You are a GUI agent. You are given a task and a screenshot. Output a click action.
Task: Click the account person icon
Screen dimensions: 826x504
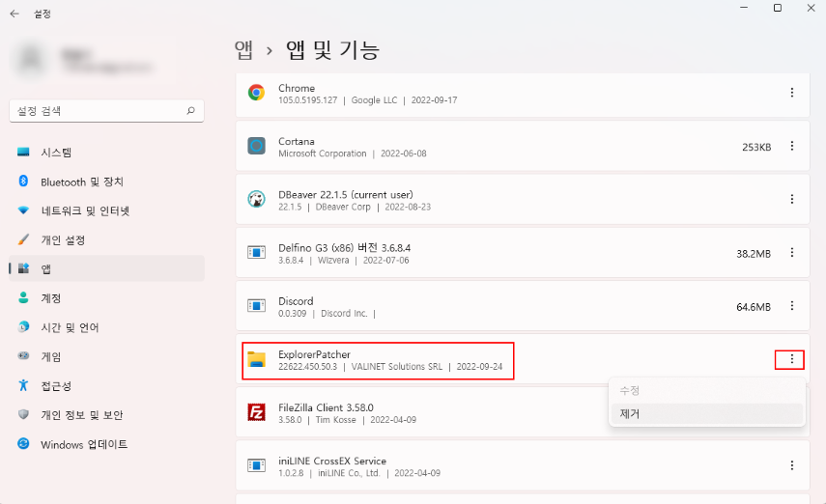(23, 297)
